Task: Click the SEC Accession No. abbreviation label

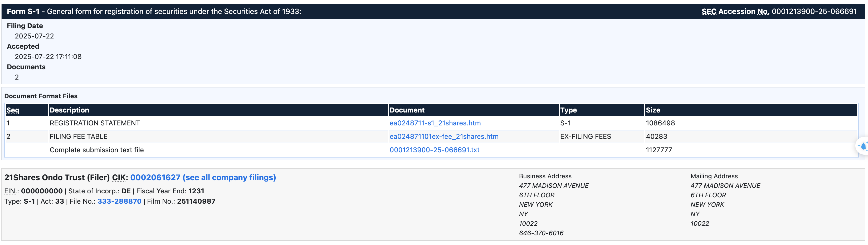Action: pyautogui.click(x=735, y=11)
